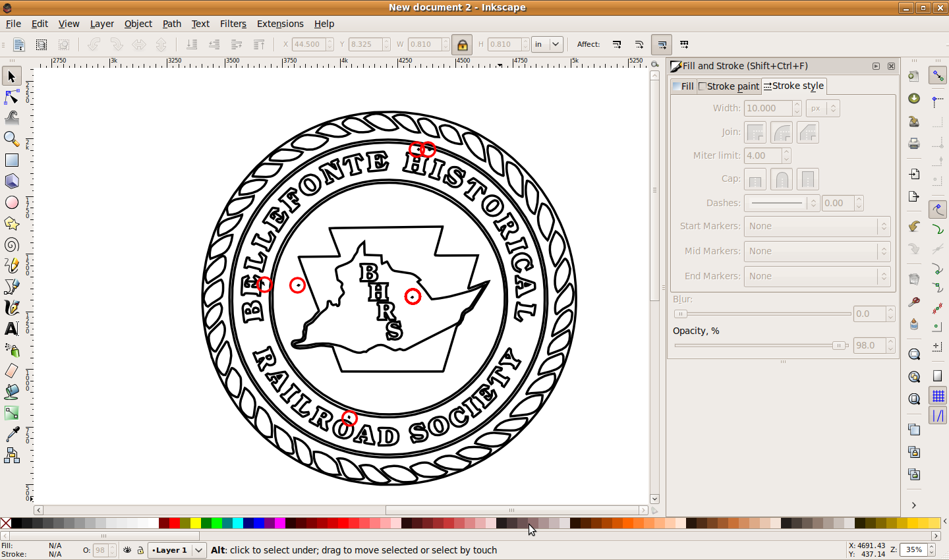Open the Extensions menu

[x=280, y=24]
